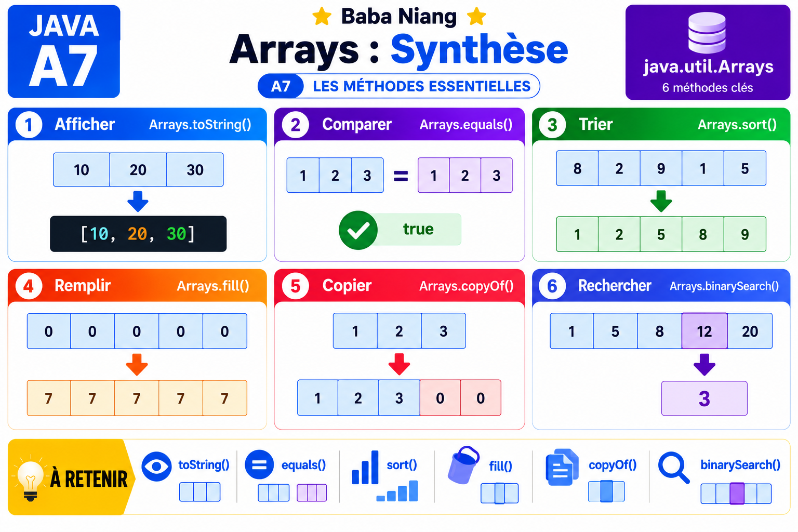Click the green checkmark circle beside true

coord(358,230)
